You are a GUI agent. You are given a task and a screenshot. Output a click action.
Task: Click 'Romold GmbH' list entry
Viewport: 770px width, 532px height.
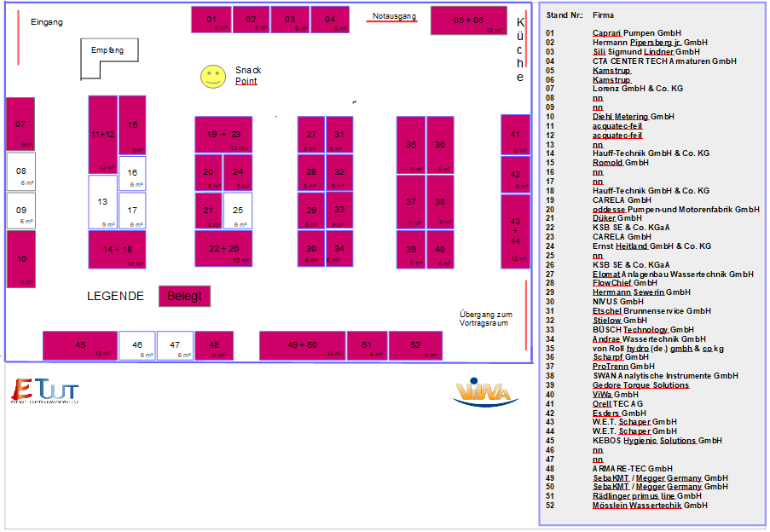coord(620,163)
